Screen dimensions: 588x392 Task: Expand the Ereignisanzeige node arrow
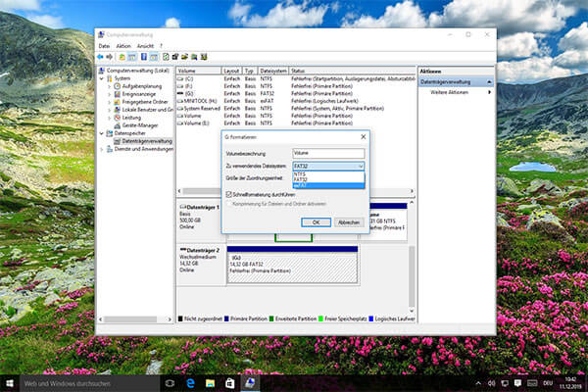[x=110, y=94]
